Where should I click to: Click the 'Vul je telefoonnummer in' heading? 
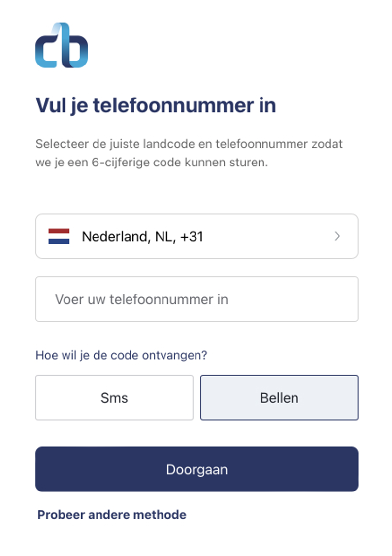[156, 105]
